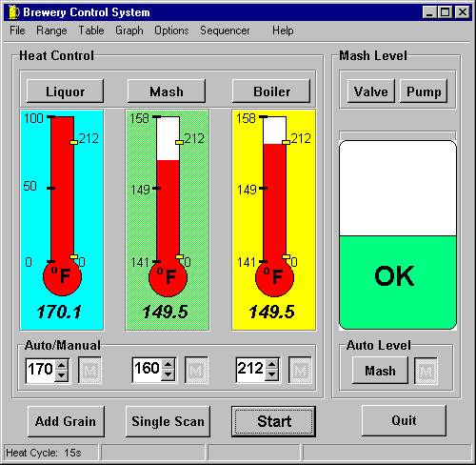Open the Sequencer menu
This screenshot has width=476, height=465.
coord(225,30)
